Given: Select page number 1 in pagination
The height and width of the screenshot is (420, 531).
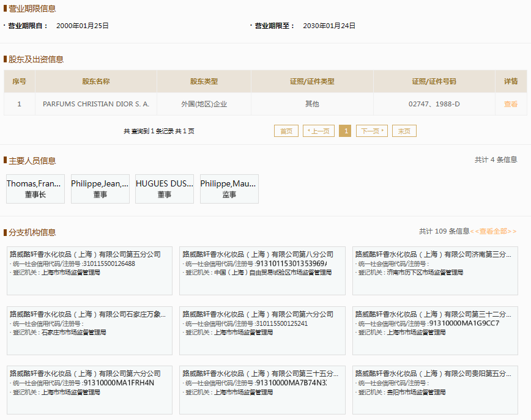Looking at the screenshot, I should pyautogui.click(x=345, y=131).
